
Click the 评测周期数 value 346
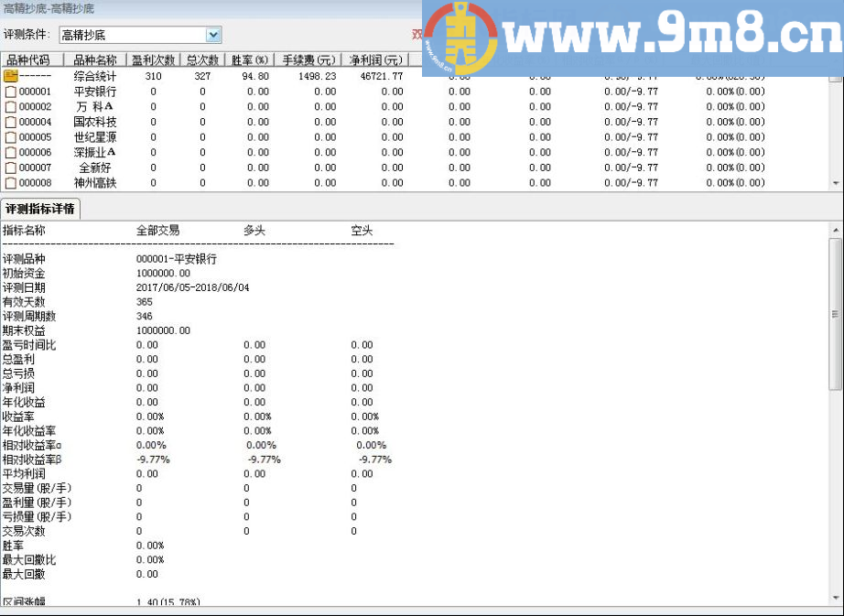coord(145,317)
